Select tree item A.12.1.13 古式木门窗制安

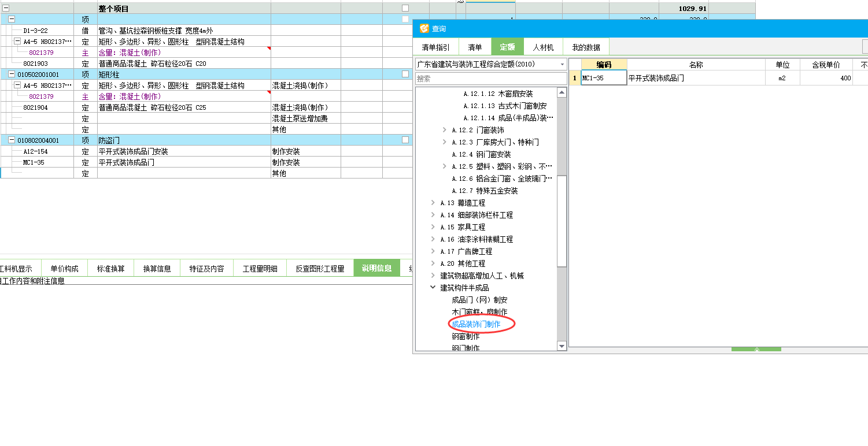tap(505, 106)
